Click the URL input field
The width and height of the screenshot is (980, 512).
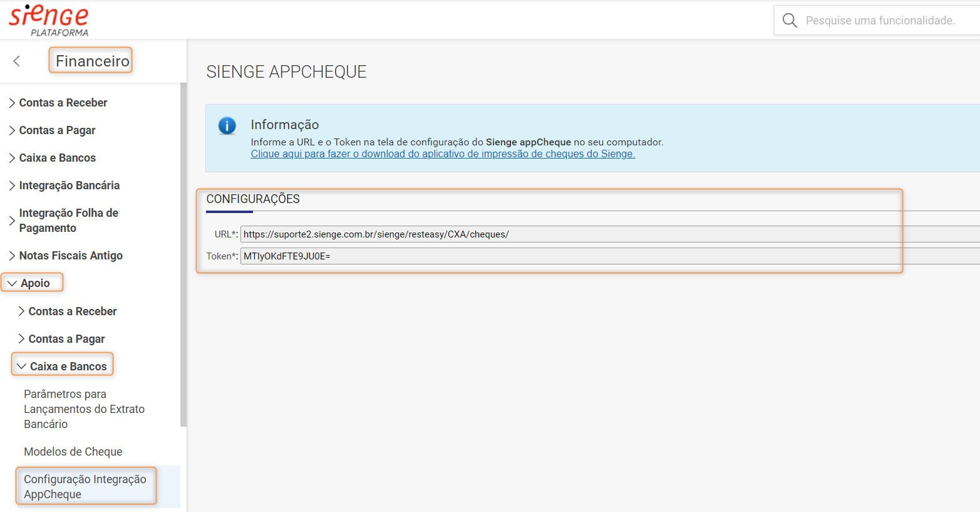click(x=610, y=234)
